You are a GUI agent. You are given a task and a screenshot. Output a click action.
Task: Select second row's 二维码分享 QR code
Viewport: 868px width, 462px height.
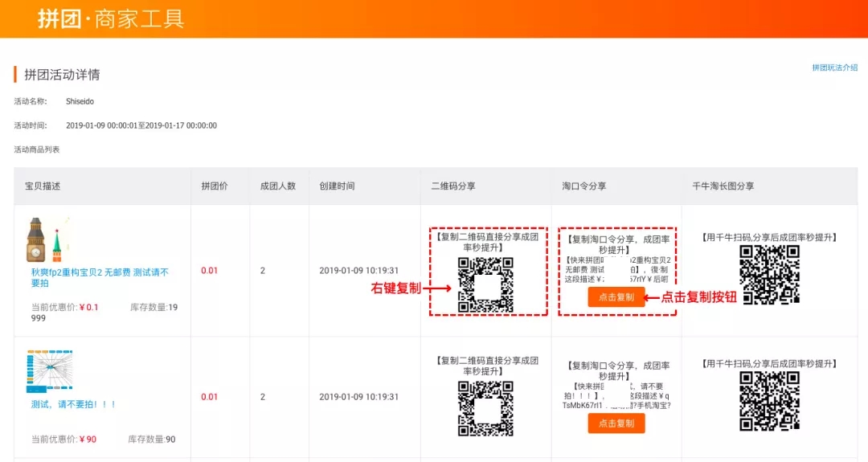(485, 408)
